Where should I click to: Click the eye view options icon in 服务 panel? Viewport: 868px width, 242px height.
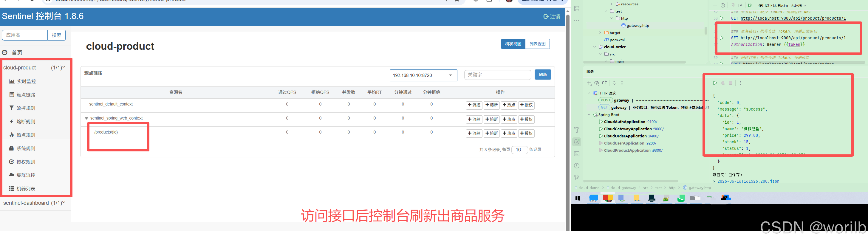597,83
